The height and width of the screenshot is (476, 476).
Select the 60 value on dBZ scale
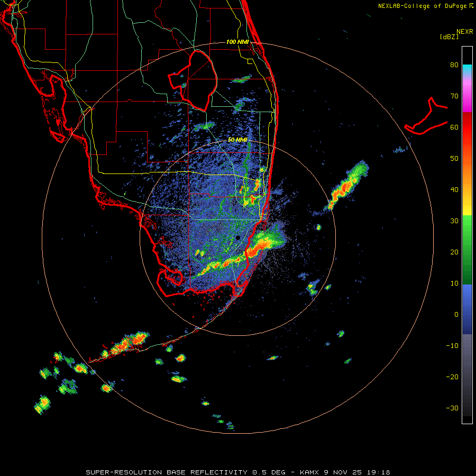pos(454,127)
